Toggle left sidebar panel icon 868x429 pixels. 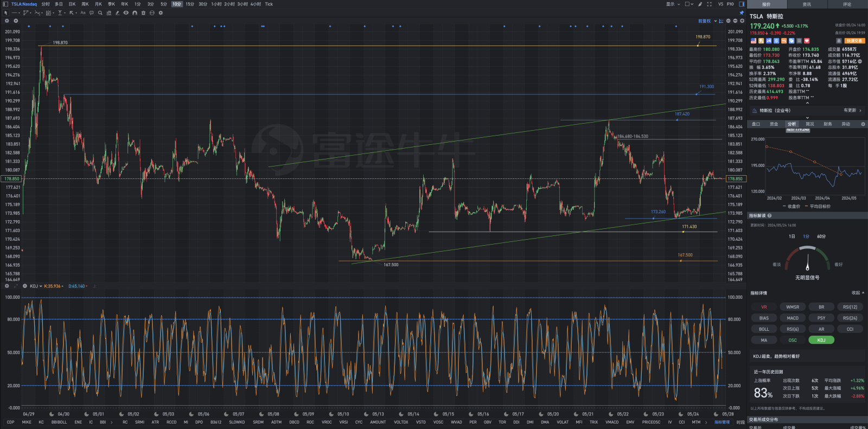[5, 4]
